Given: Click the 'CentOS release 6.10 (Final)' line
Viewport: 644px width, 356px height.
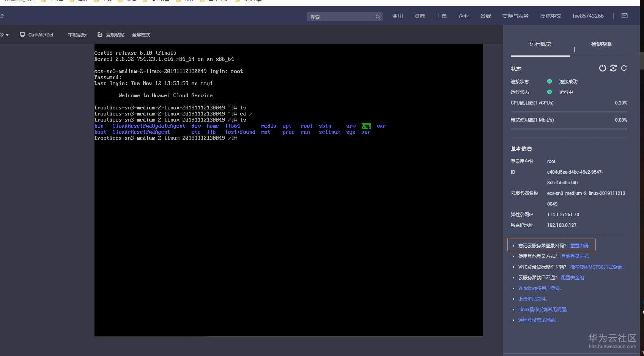Looking at the screenshot, I should point(135,53).
